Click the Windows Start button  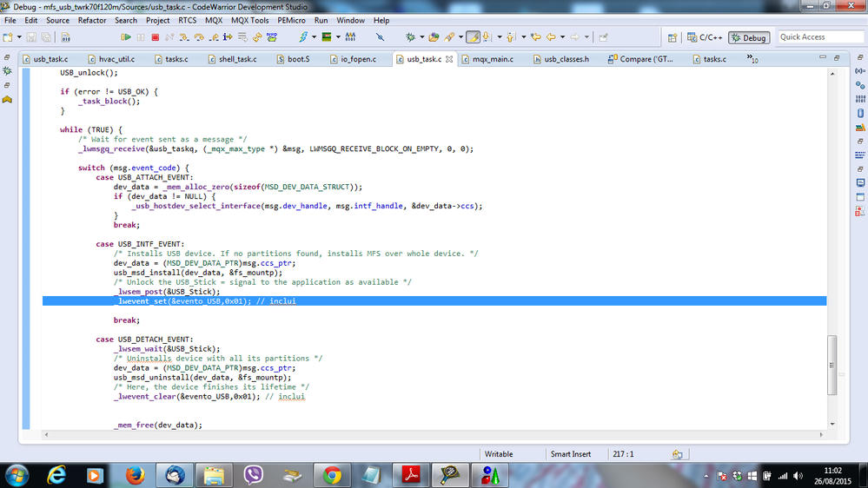point(17,475)
